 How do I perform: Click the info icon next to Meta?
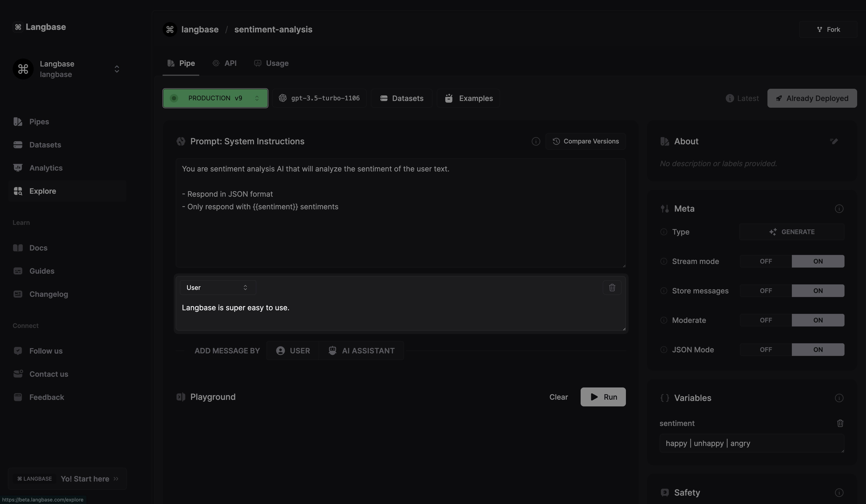click(839, 209)
